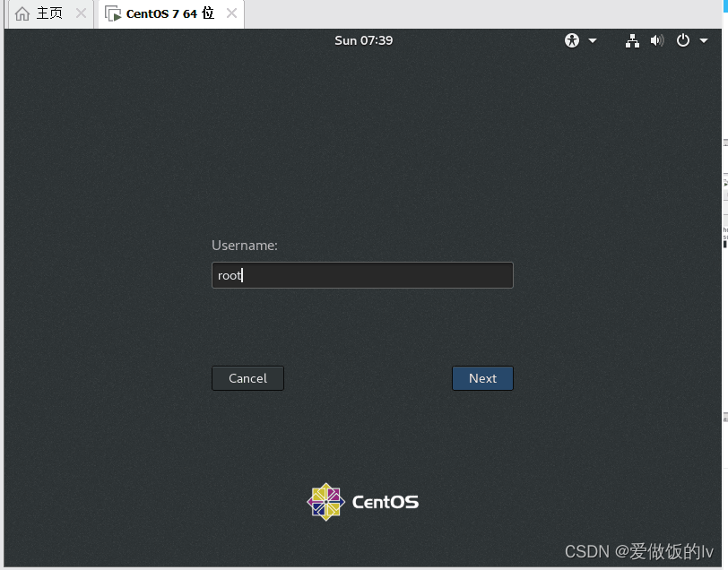Switch to the 主页 tab
This screenshot has width=728, height=570.
tap(50, 14)
